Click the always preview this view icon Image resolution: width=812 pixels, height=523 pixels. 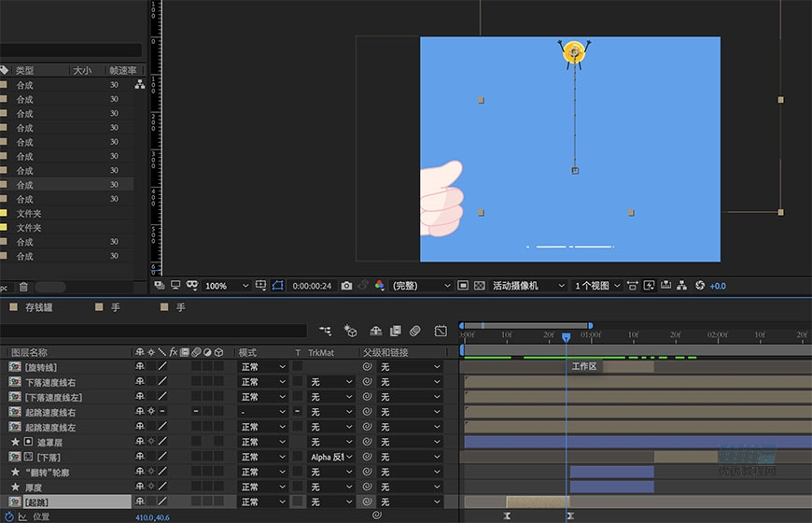[160, 286]
